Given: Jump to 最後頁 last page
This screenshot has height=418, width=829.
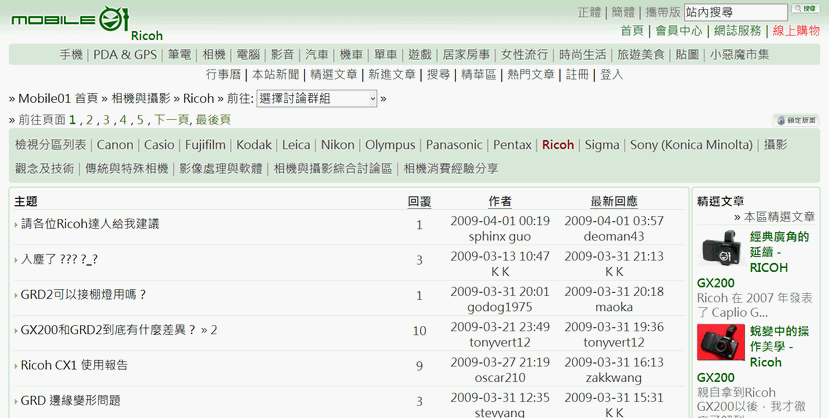Looking at the screenshot, I should [x=213, y=120].
